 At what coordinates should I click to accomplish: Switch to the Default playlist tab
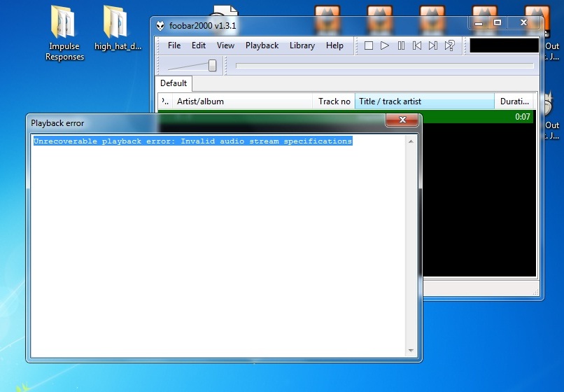(x=173, y=83)
